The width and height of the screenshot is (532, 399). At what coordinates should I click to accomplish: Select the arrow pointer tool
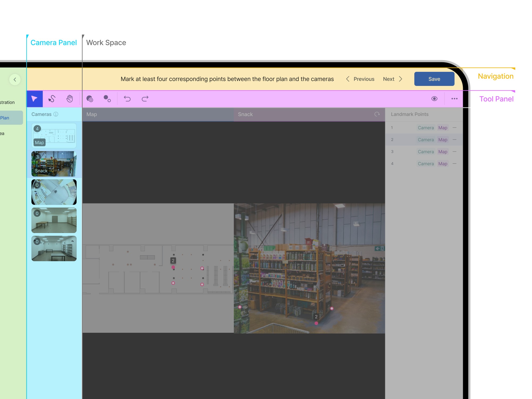35,99
